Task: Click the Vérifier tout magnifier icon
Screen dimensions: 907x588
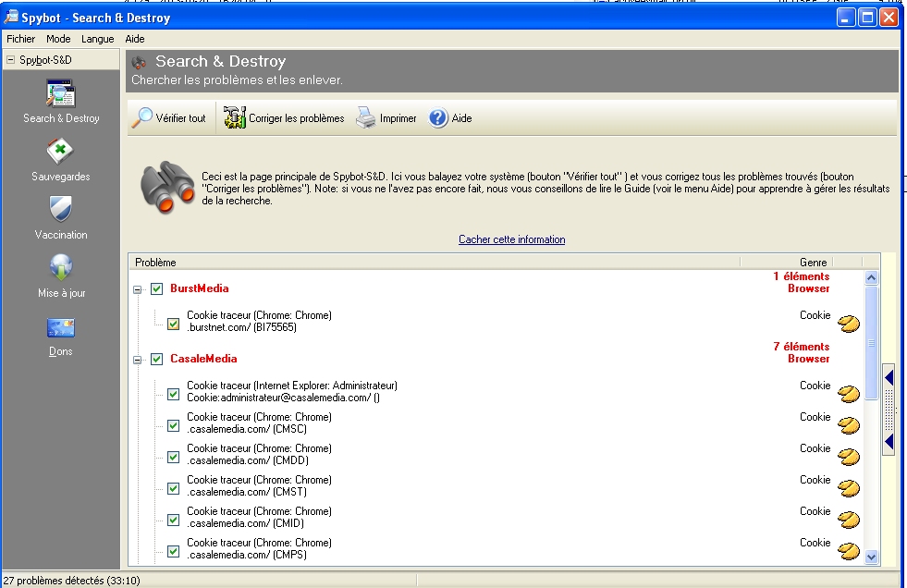Action: [x=141, y=118]
